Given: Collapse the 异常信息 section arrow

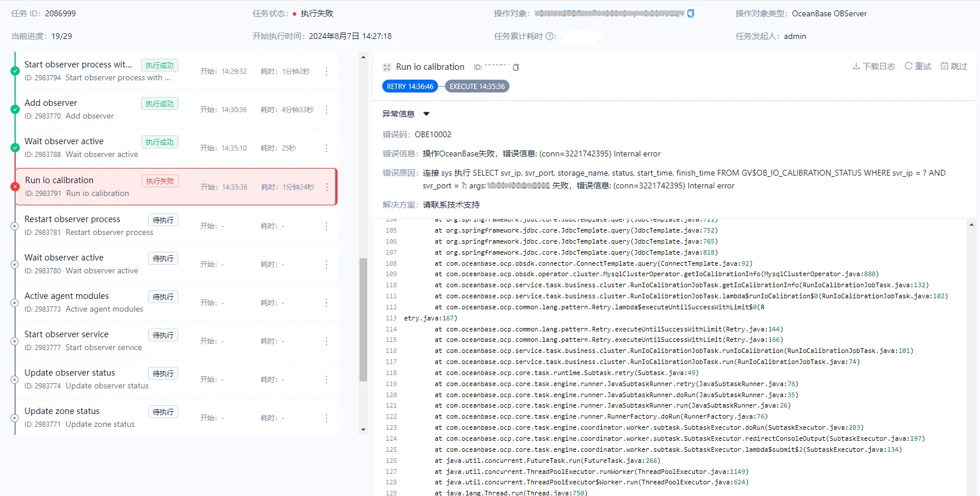Looking at the screenshot, I should [x=426, y=114].
